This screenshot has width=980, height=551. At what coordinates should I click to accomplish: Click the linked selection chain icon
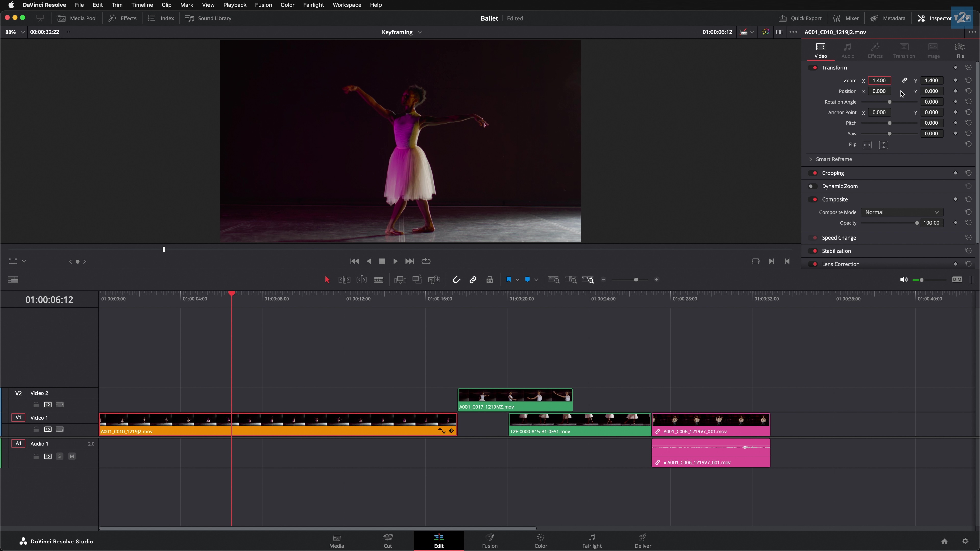tap(473, 280)
